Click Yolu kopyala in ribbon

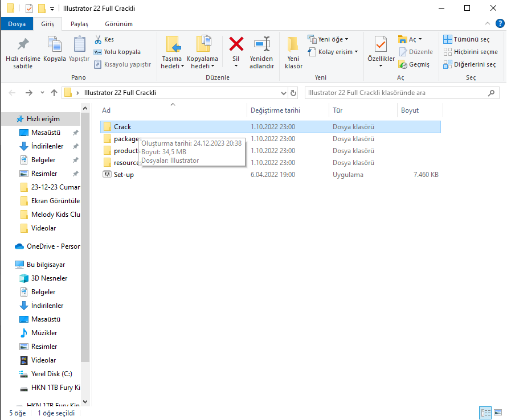pyautogui.click(x=117, y=52)
